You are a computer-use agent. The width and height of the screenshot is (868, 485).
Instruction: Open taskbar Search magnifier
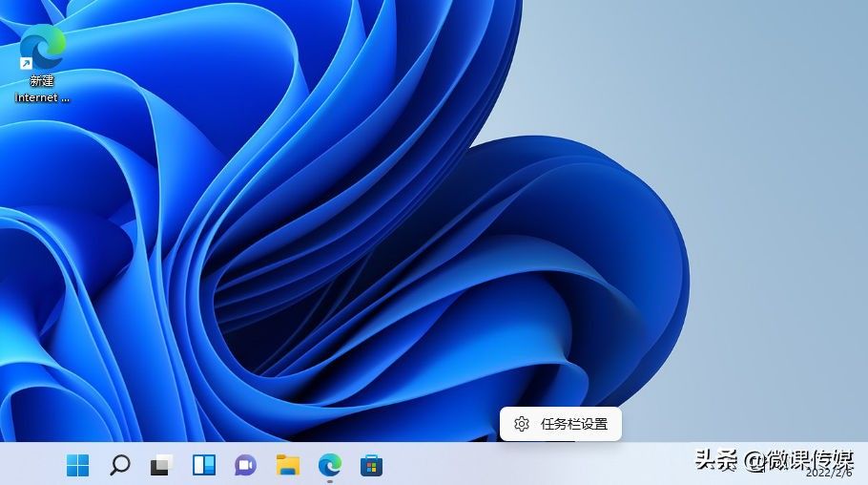coord(119,465)
